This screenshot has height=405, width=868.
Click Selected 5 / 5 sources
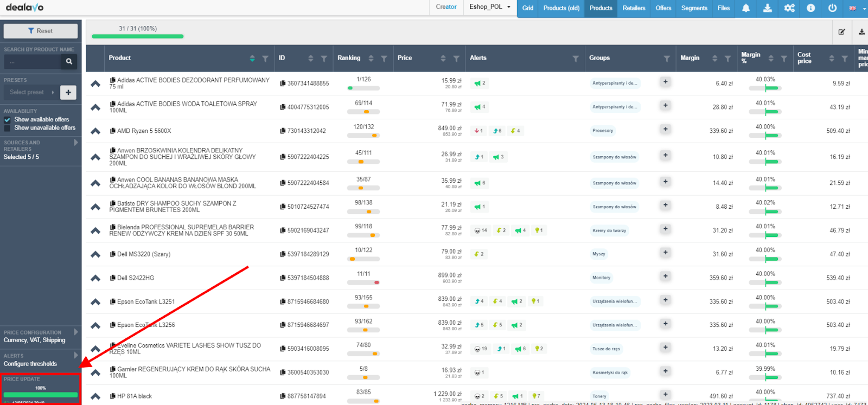click(x=22, y=157)
